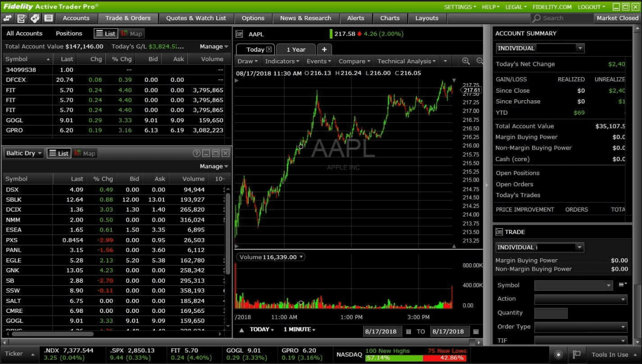Click the transfer arrows icon in top toolbar

8,18
